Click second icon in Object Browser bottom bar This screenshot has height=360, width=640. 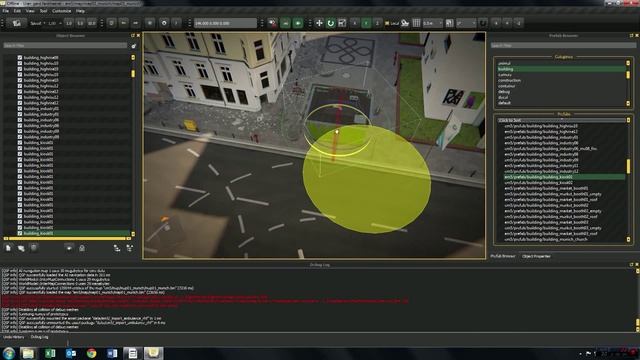[21, 248]
